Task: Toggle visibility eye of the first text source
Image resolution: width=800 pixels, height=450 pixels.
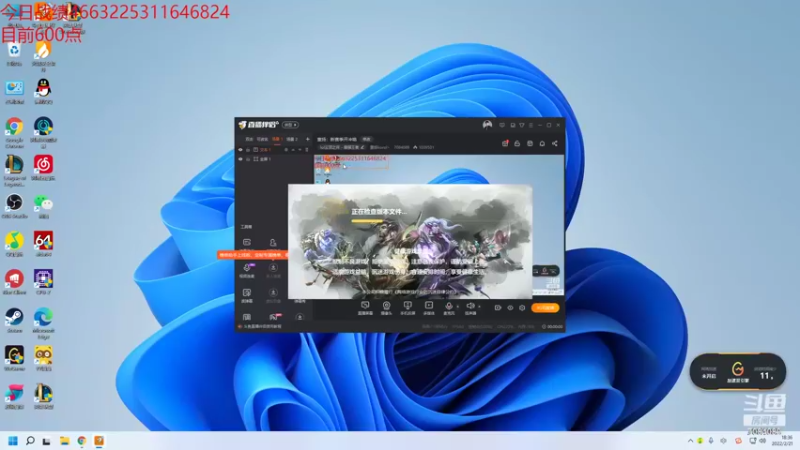Action: [x=240, y=150]
